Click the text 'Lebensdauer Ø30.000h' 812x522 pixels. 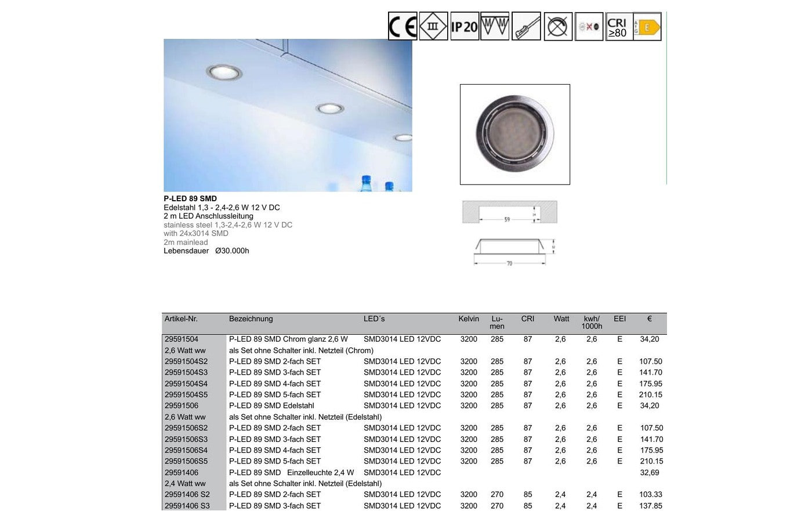click(x=206, y=251)
